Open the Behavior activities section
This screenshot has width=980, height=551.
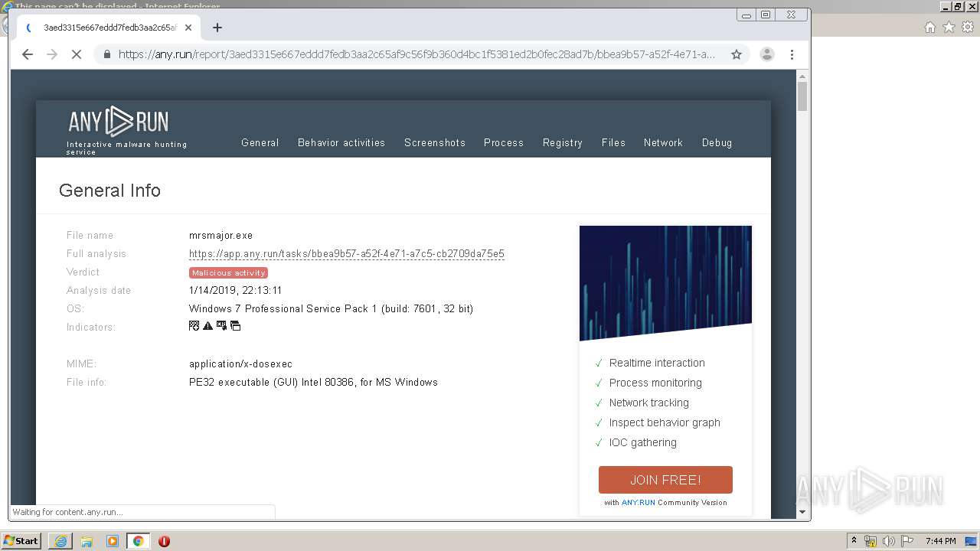[341, 142]
